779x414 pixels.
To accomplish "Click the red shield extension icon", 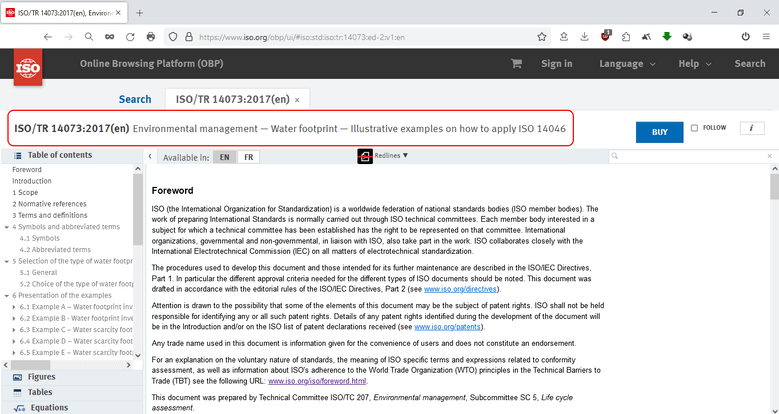I will (x=606, y=36).
